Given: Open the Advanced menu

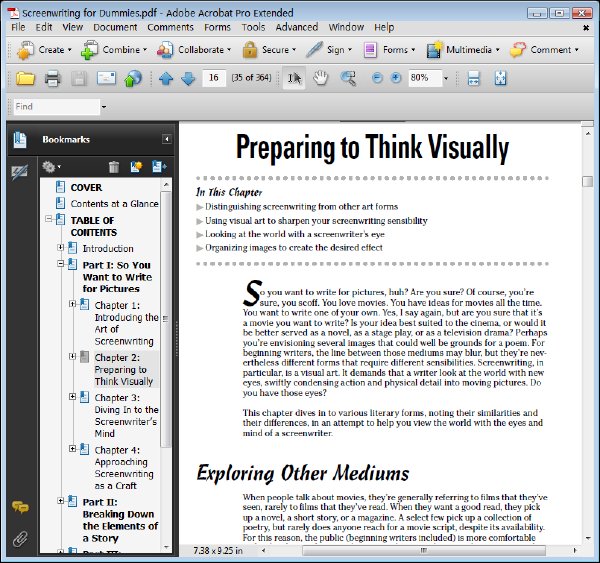Looking at the screenshot, I should tap(297, 27).
